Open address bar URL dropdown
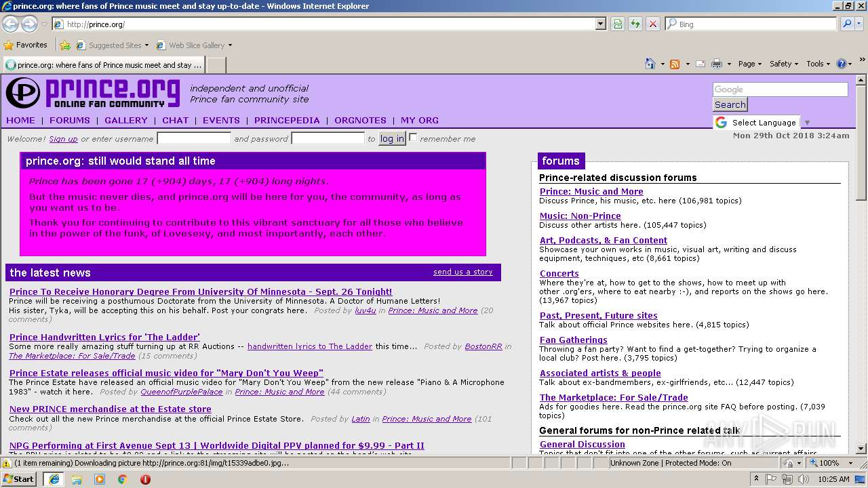Screen dimensions: 868x488 tap(600, 24)
